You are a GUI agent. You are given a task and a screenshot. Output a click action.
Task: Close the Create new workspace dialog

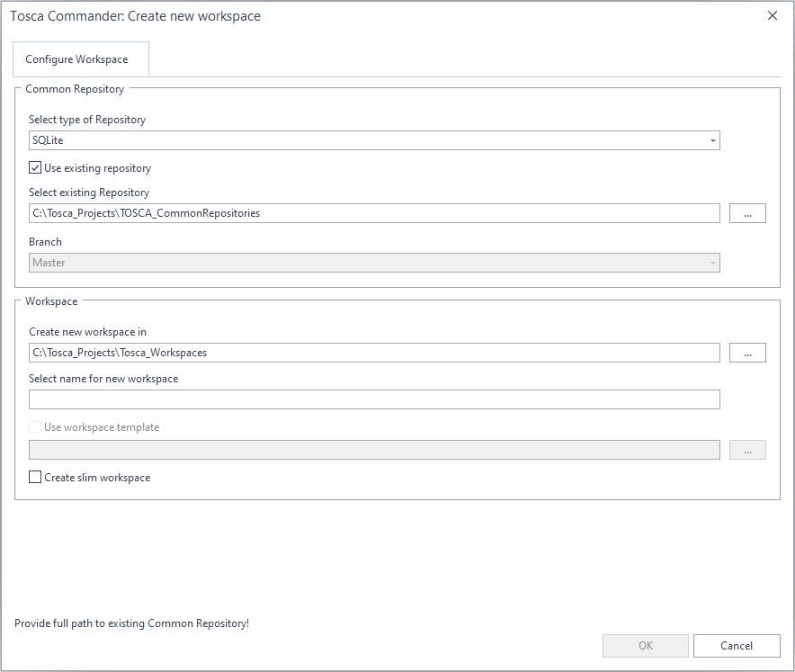[x=773, y=16]
